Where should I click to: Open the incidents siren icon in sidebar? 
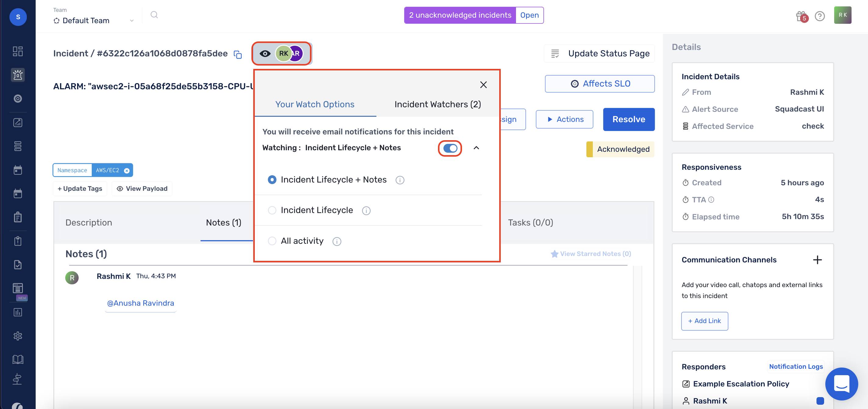point(18,75)
